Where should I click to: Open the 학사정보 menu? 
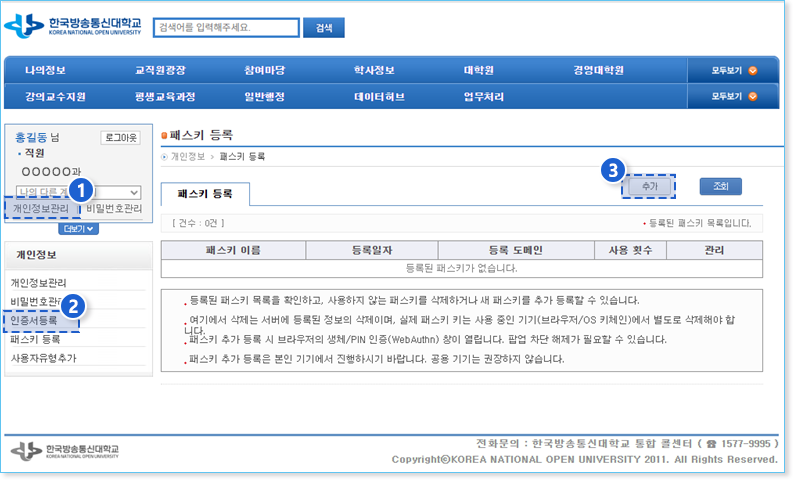point(374,70)
